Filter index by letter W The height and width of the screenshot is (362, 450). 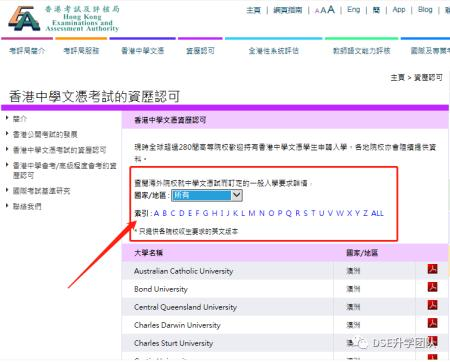pos(340,213)
